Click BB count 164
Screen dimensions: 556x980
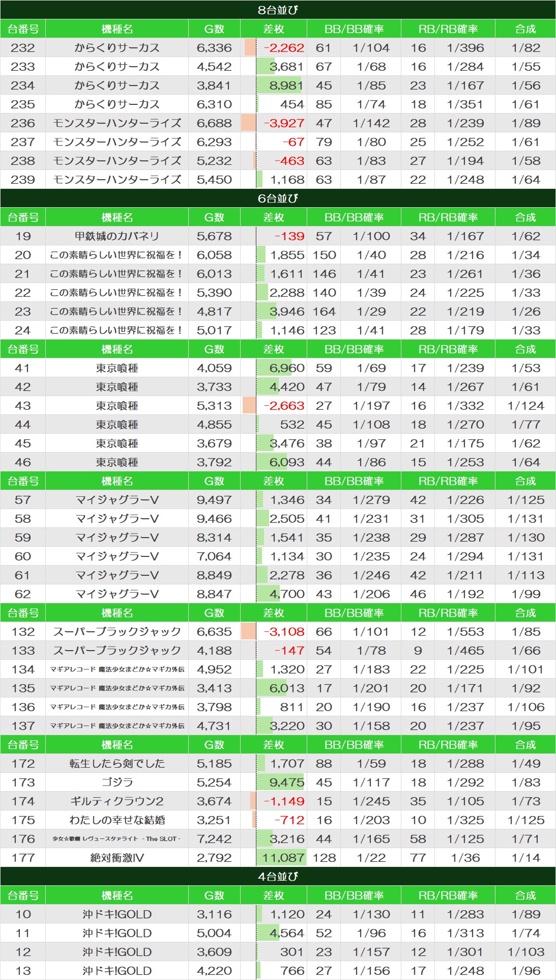point(324,312)
